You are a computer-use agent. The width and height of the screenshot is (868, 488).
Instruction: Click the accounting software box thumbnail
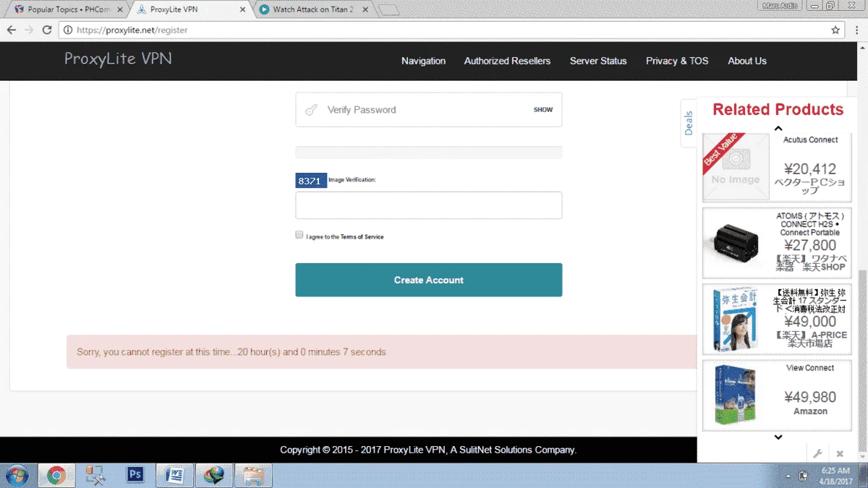[x=735, y=320]
